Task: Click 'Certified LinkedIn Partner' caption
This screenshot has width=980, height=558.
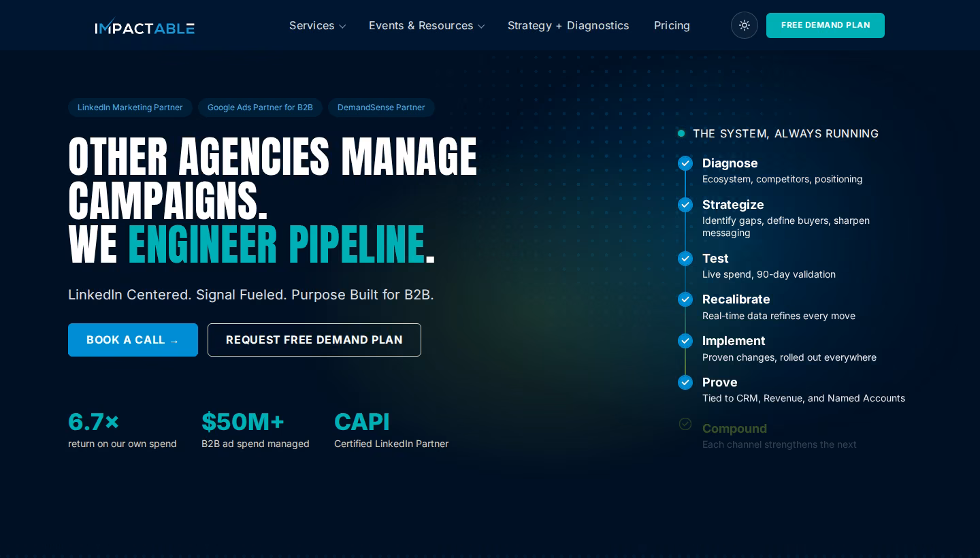Action: click(x=391, y=444)
